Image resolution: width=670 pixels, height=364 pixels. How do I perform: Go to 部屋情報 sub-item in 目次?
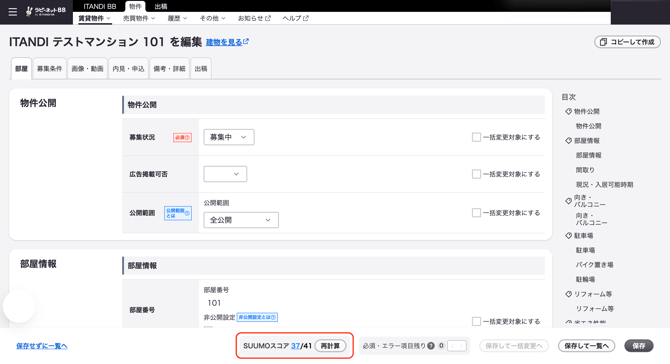pos(588,155)
